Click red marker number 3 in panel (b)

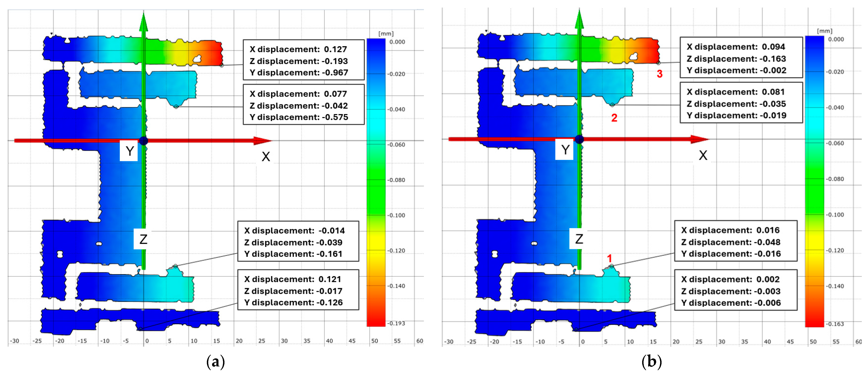point(659,74)
